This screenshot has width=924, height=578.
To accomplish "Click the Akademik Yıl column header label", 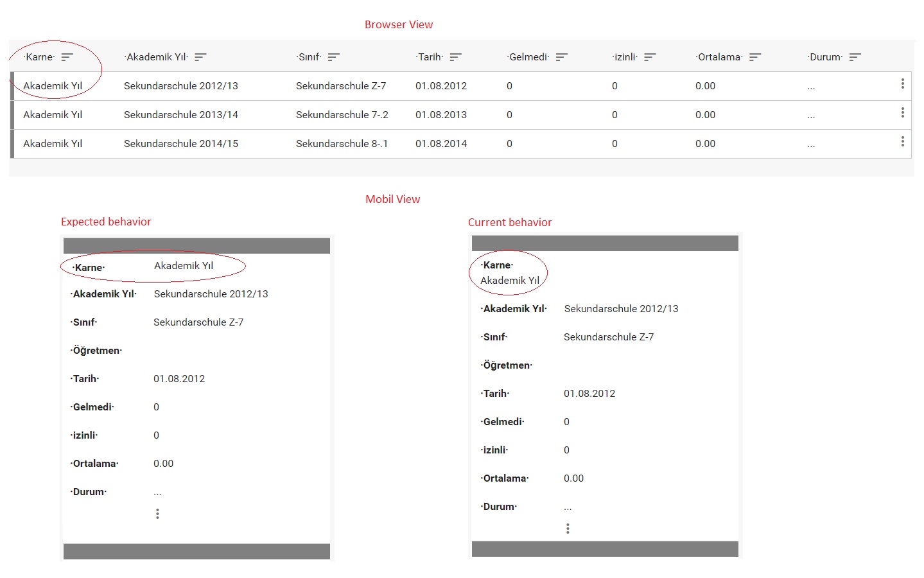I will 156,57.
